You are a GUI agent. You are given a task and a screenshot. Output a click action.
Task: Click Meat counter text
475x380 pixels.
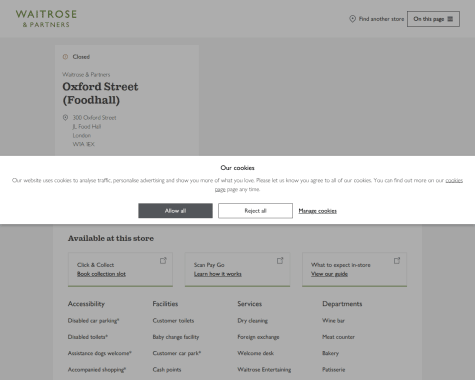tap(338, 337)
